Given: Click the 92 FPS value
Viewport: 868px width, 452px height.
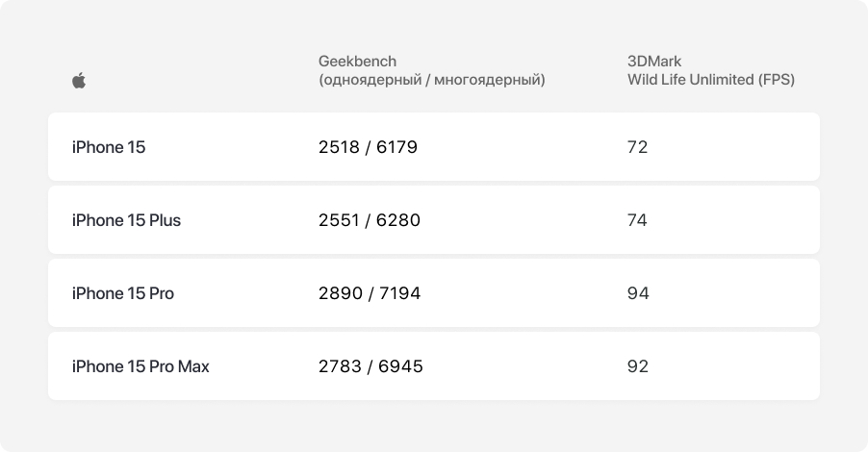Looking at the screenshot, I should tap(638, 366).
